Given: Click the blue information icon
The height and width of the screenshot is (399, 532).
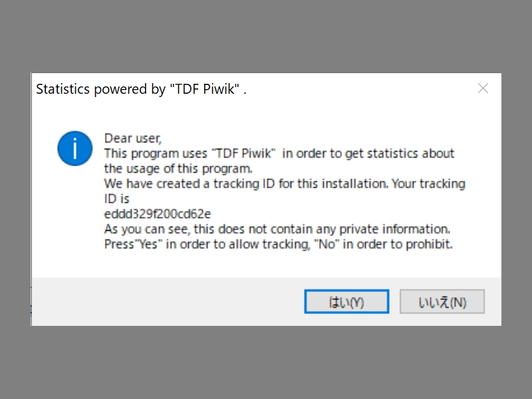Looking at the screenshot, I should (74, 148).
